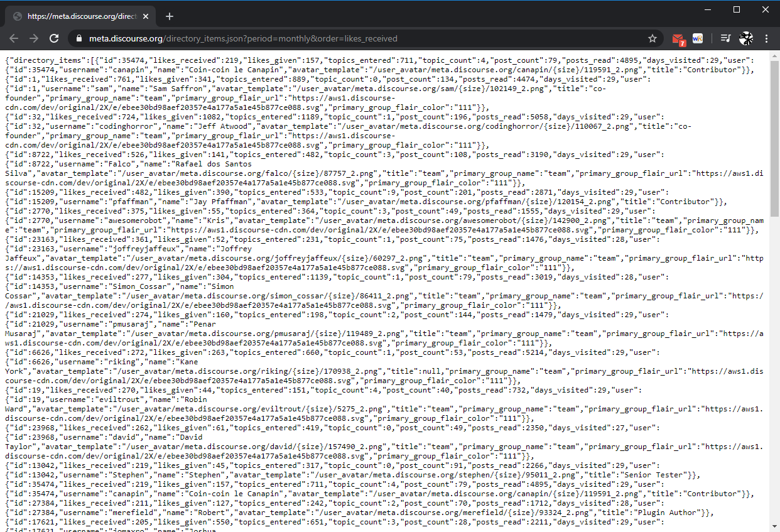
Task: Click the value "likes_received":761
Action: point(84,79)
